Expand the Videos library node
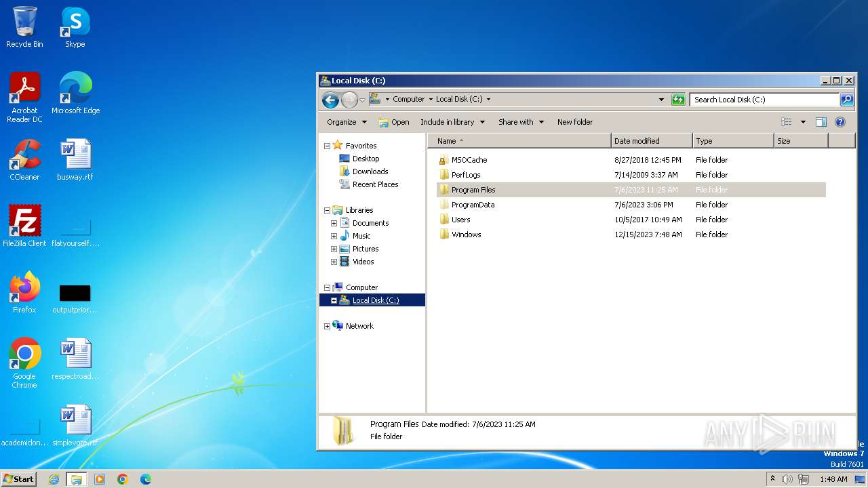Image resolution: width=868 pixels, height=488 pixels. click(x=334, y=262)
